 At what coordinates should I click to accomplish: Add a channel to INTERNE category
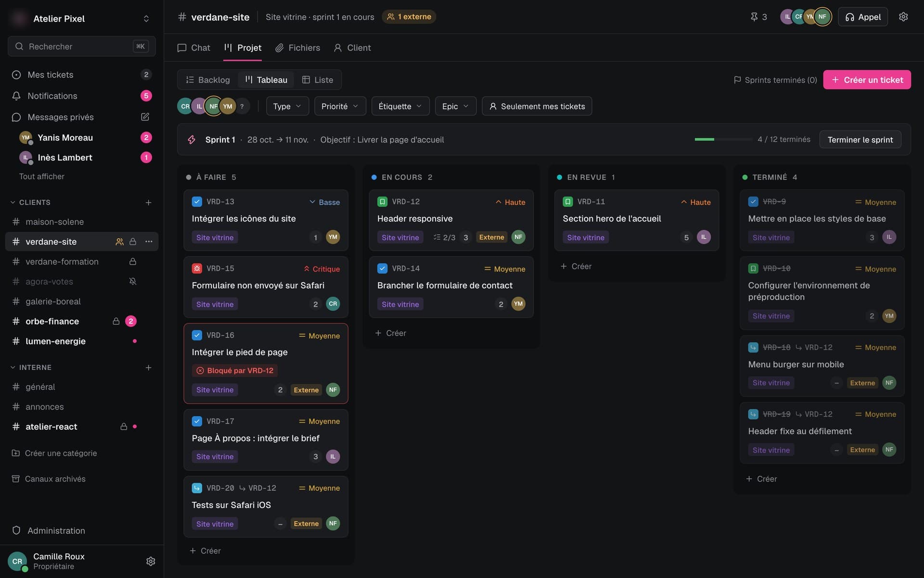148,368
